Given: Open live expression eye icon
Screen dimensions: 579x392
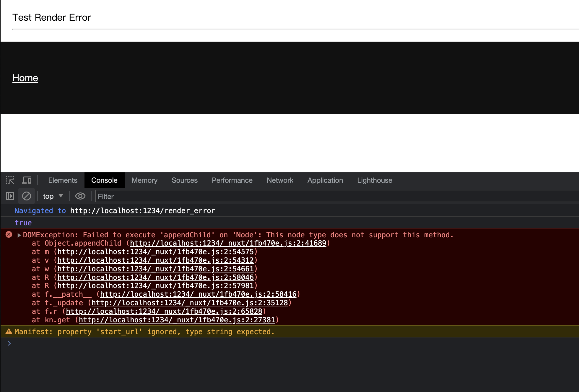Looking at the screenshot, I should (x=80, y=196).
